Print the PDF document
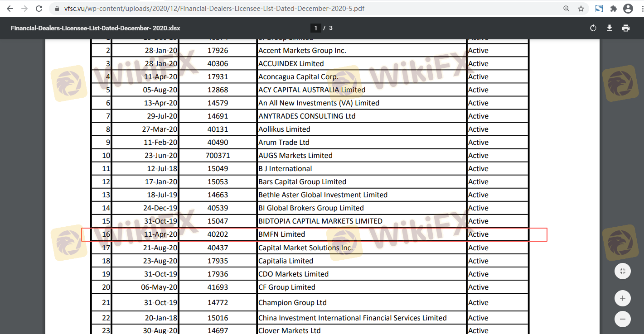This screenshot has height=334, width=644. click(626, 28)
